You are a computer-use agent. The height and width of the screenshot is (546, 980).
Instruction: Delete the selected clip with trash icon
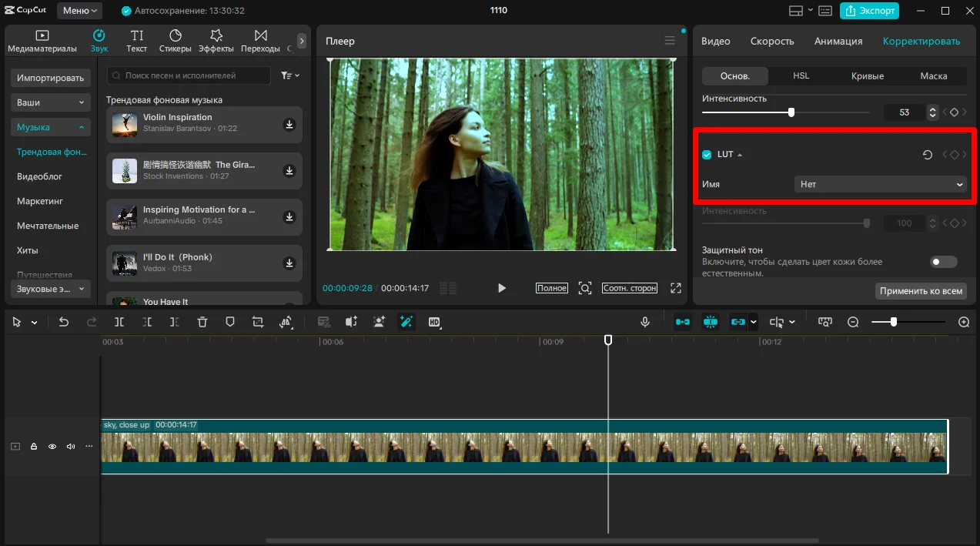[x=202, y=322]
